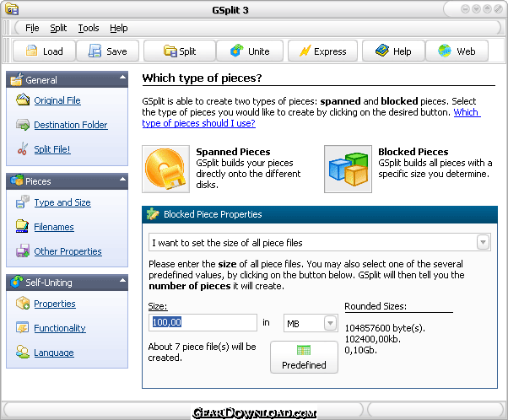Click the '0,10Gb.' value

[360, 350]
